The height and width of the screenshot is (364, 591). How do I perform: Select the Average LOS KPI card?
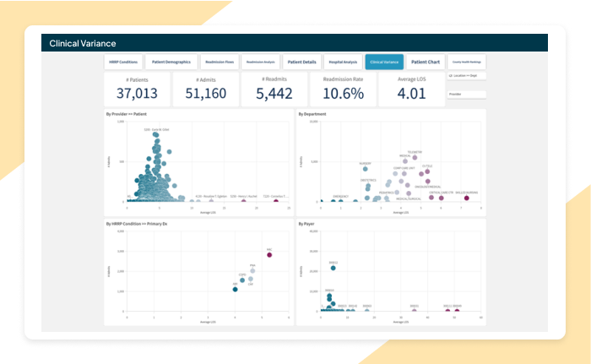tap(411, 89)
